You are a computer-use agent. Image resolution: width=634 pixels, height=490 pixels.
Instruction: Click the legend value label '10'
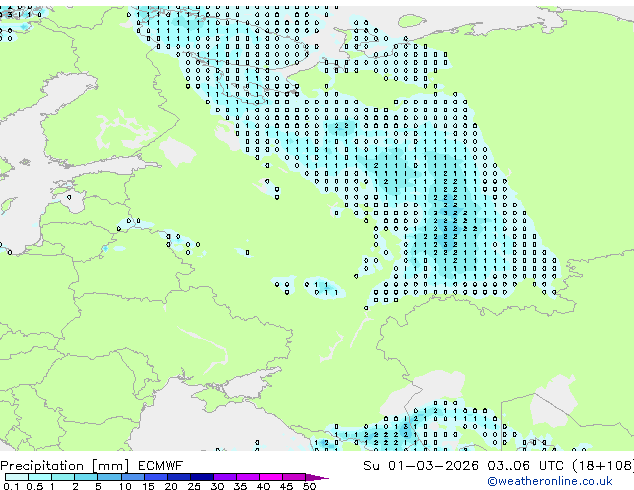pyautogui.click(x=125, y=486)
